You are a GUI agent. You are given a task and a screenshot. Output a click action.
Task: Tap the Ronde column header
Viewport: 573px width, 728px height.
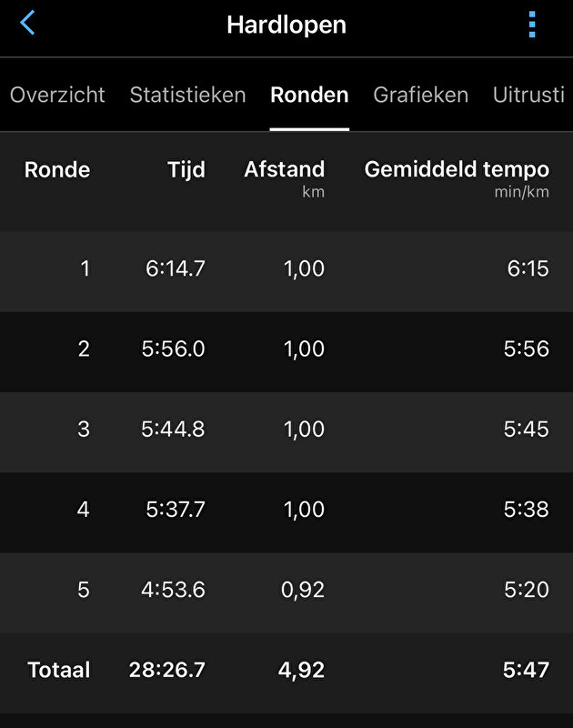pyautogui.click(x=57, y=169)
